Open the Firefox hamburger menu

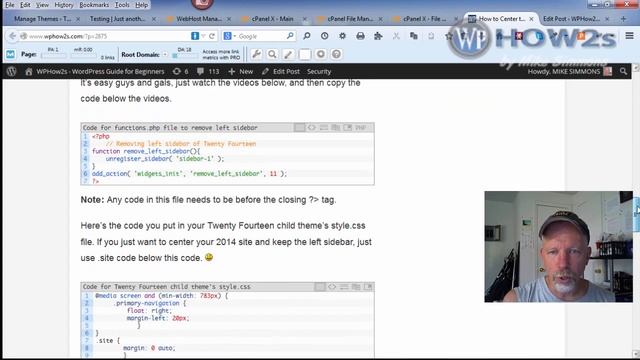(x=629, y=36)
